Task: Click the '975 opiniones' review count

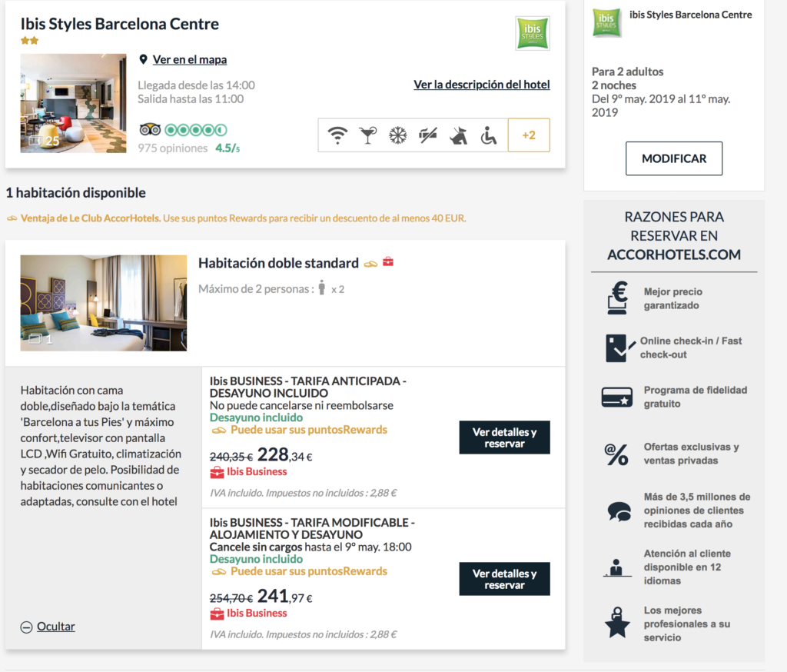Action: [173, 148]
